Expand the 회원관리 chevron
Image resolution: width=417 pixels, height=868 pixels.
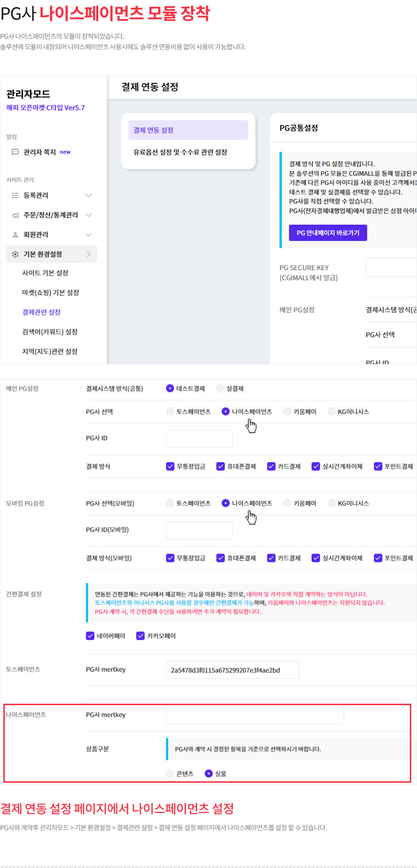(88, 235)
